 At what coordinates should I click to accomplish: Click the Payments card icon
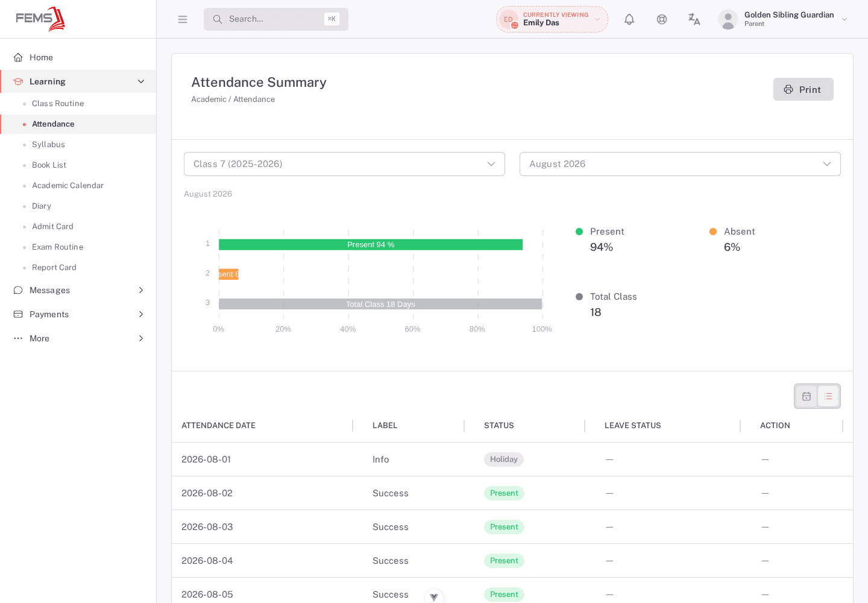coord(18,314)
